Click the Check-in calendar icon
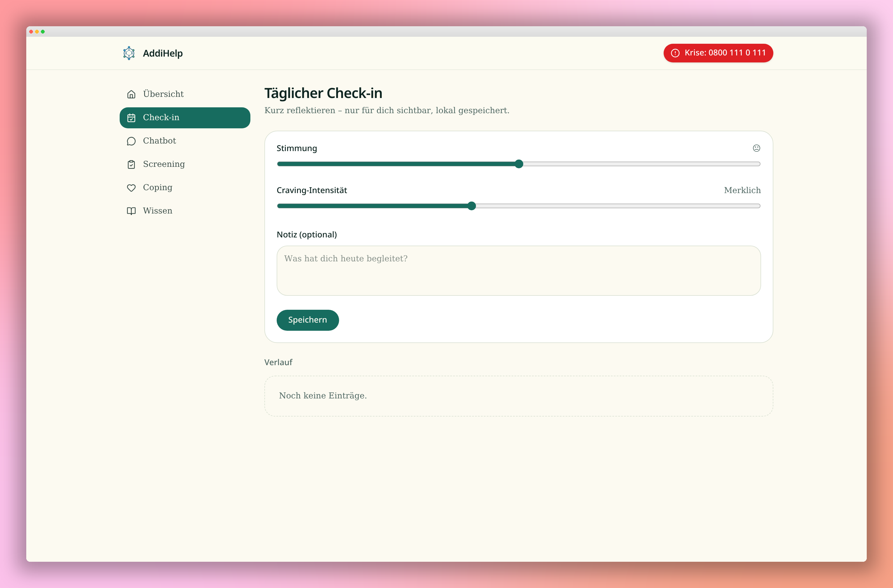Viewport: 893px width, 588px height. pos(131,118)
